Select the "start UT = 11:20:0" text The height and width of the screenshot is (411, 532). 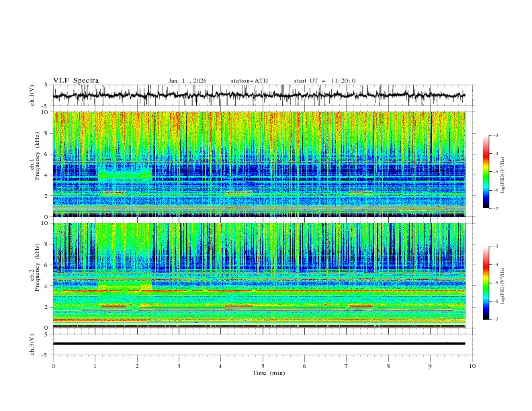point(324,81)
